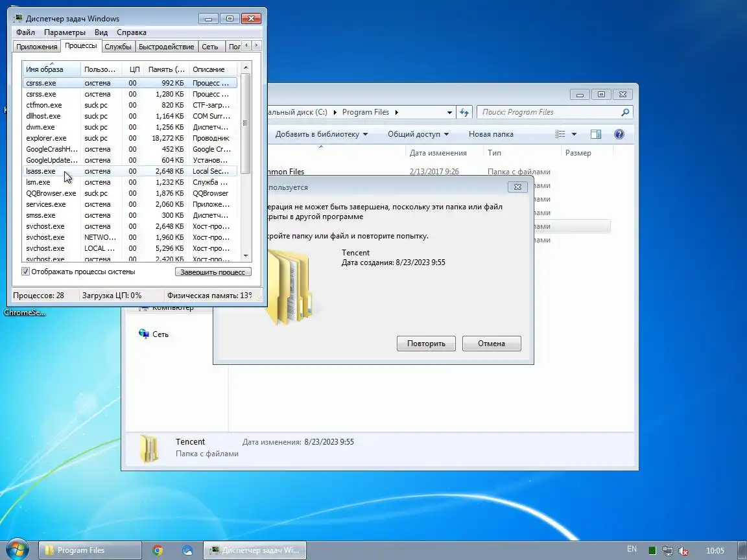Click the muted volume tray icon
The width and height of the screenshot is (747, 560).
pyautogui.click(x=683, y=550)
